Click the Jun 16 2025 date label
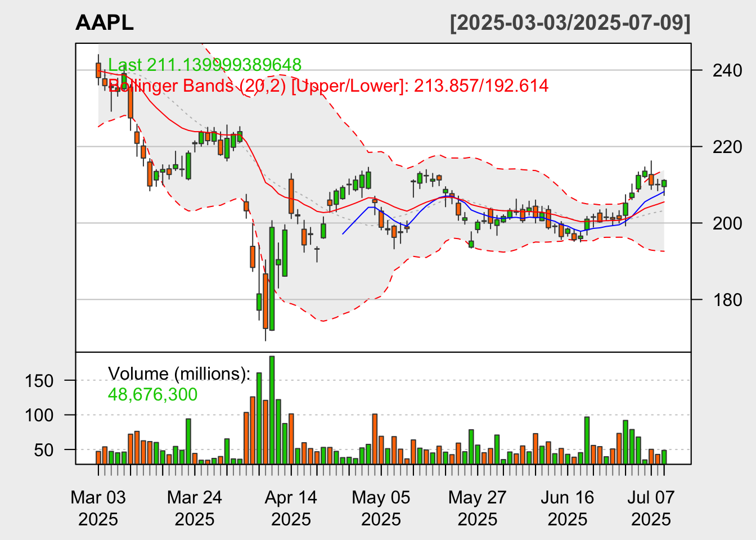 point(568,508)
